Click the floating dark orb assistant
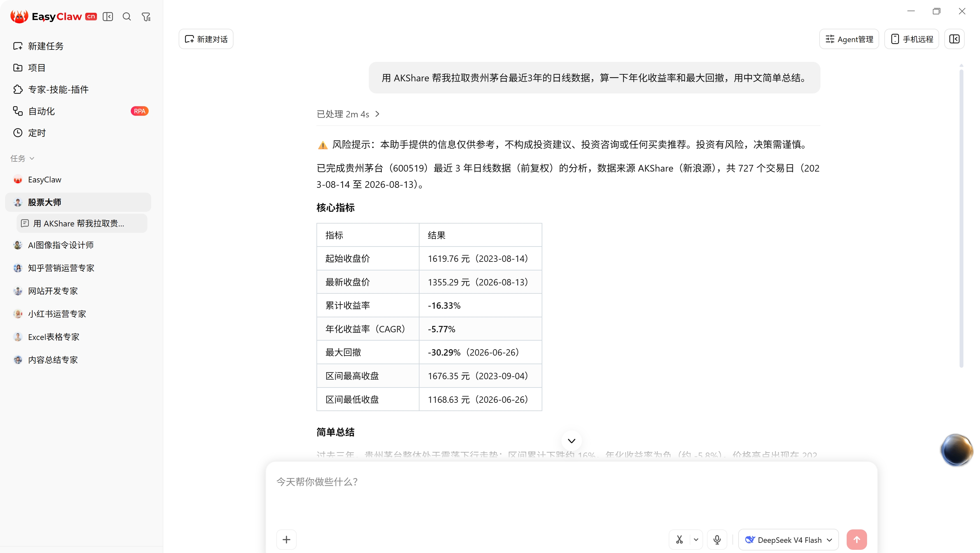 tap(956, 450)
